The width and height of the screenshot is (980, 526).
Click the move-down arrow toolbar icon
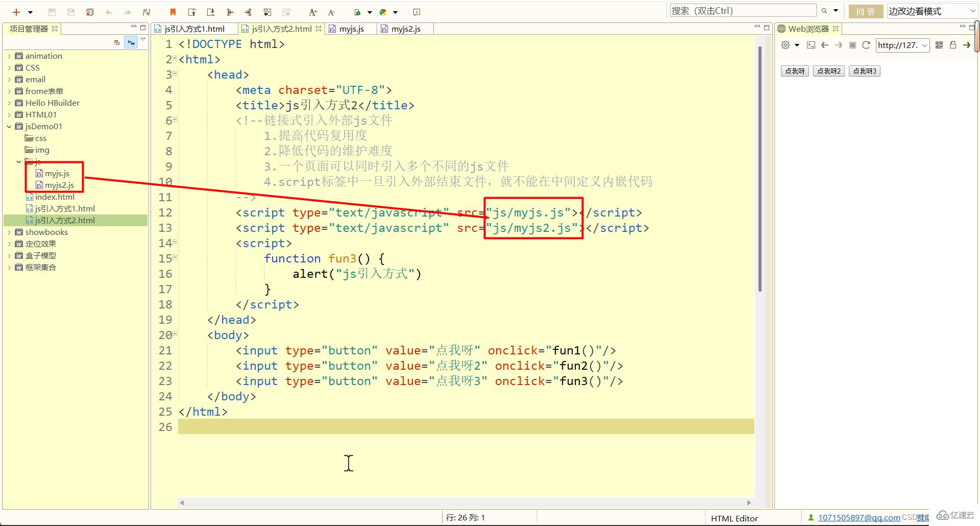210,12
